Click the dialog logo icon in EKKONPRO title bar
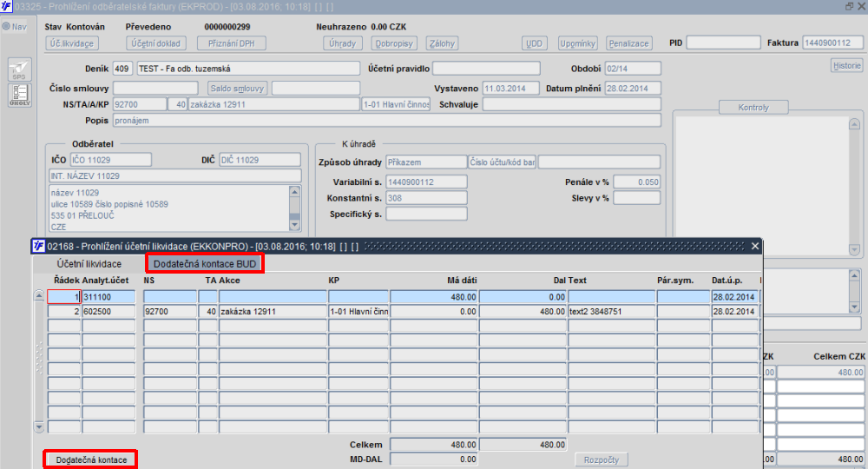 click(38, 246)
